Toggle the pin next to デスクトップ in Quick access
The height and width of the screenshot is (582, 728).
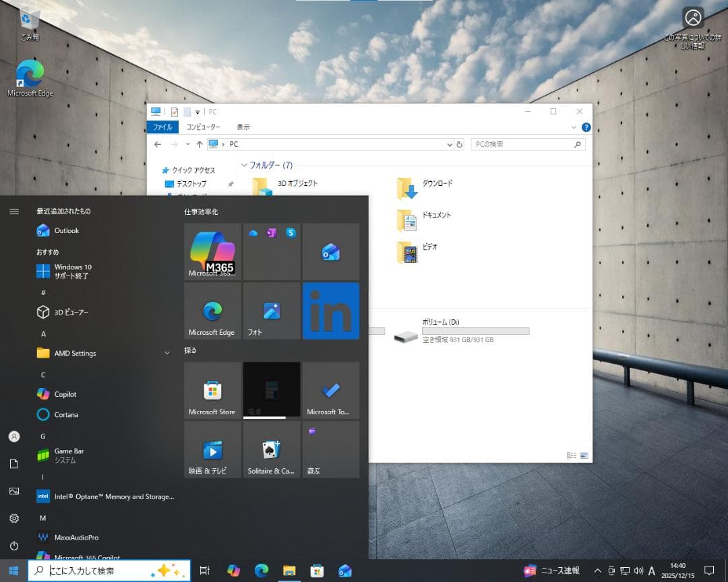tap(230, 183)
